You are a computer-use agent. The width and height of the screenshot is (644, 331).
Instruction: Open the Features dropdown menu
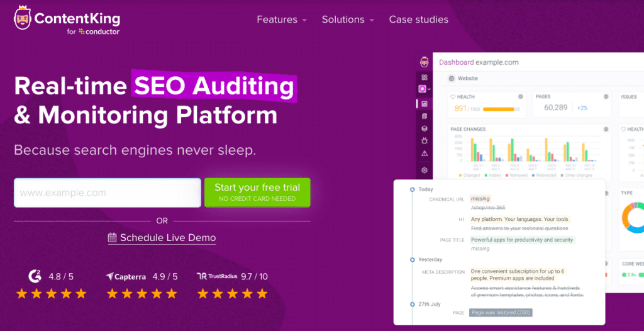[282, 20]
